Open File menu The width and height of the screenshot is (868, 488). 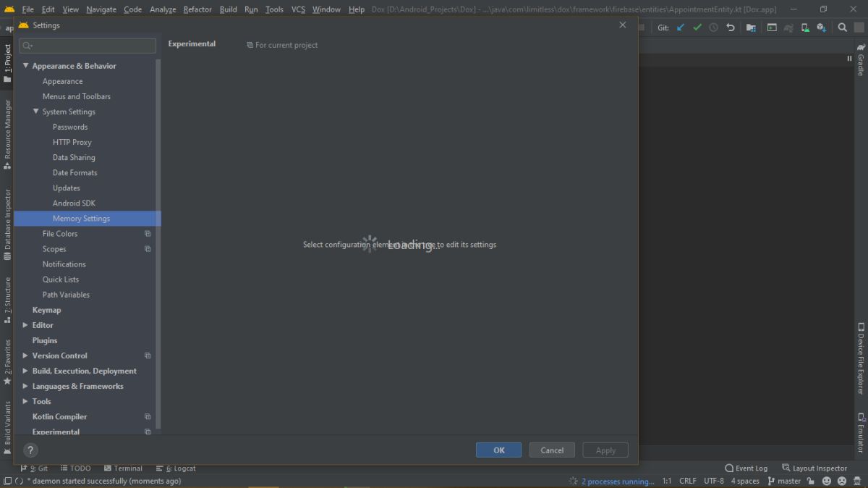point(27,9)
